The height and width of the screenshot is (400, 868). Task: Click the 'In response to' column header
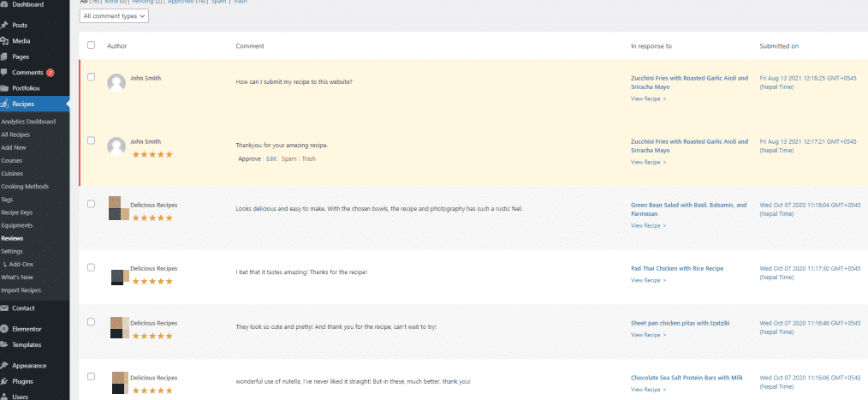pos(651,46)
